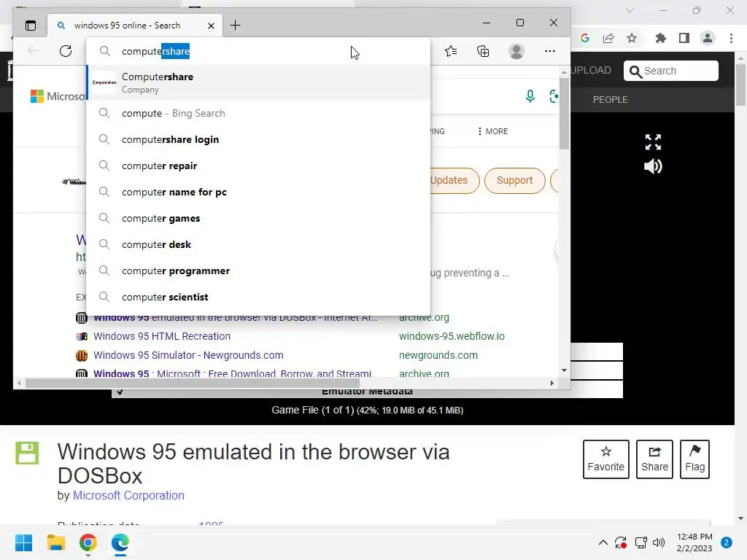Switch to Edge from taskbar
Image resolution: width=747 pixels, height=560 pixels.
(x=120, y=542)
